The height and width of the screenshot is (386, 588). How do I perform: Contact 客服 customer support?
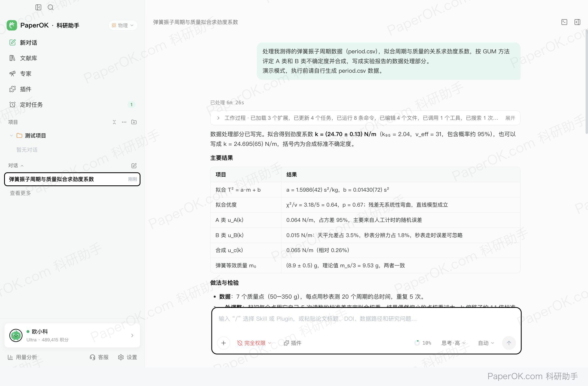pos(99,357)
